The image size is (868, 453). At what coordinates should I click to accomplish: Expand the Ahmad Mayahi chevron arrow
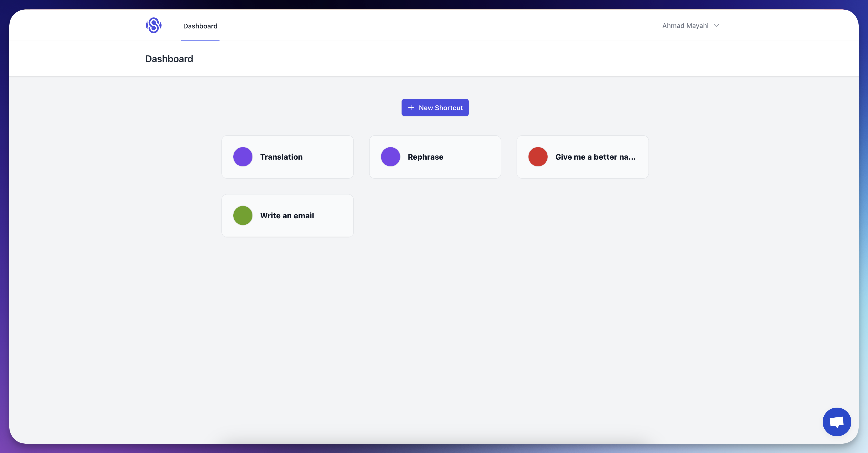pyautogui.click(x=716, y=26)
